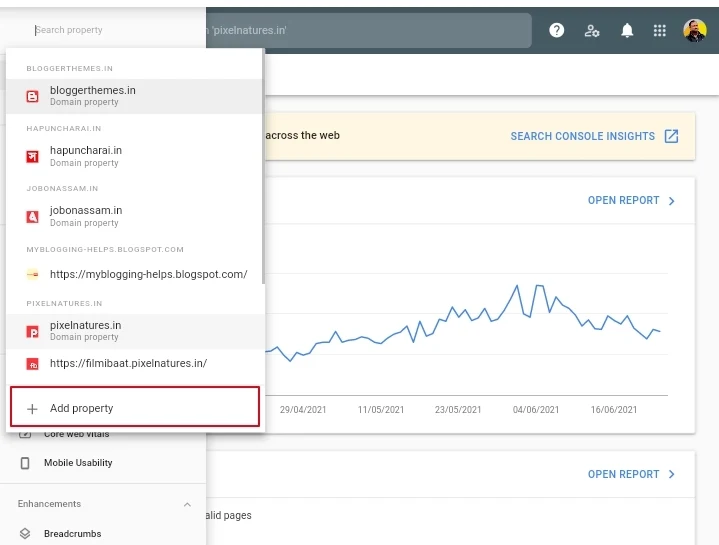
Task: Open the account profile picture
Action: pyautogui.click(x=694, y=30)
